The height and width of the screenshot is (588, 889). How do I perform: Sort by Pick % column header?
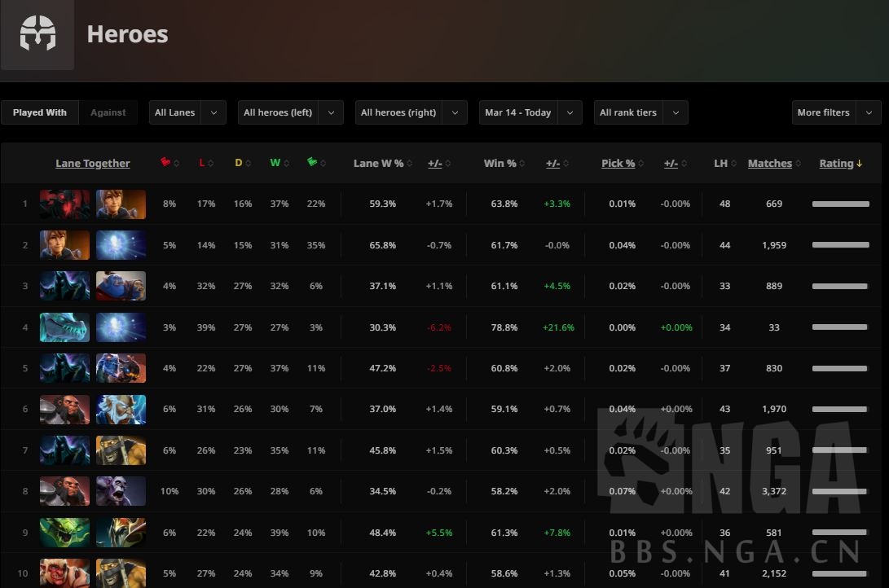tap(618, 164)
